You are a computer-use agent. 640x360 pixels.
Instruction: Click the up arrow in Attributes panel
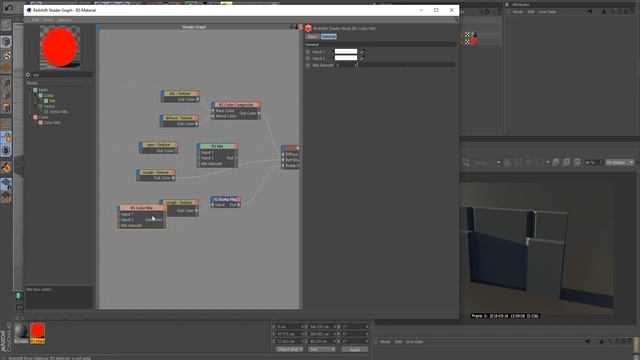[604, 12]
